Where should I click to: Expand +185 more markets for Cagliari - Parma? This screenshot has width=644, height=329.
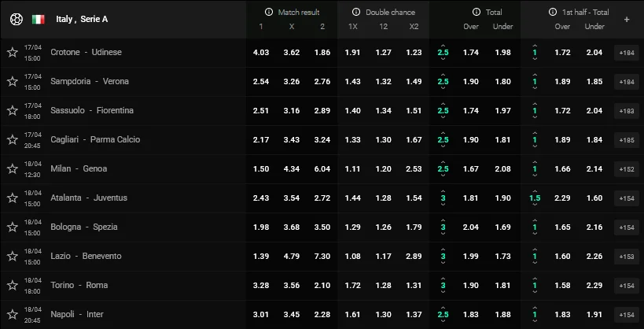point(627,140)
